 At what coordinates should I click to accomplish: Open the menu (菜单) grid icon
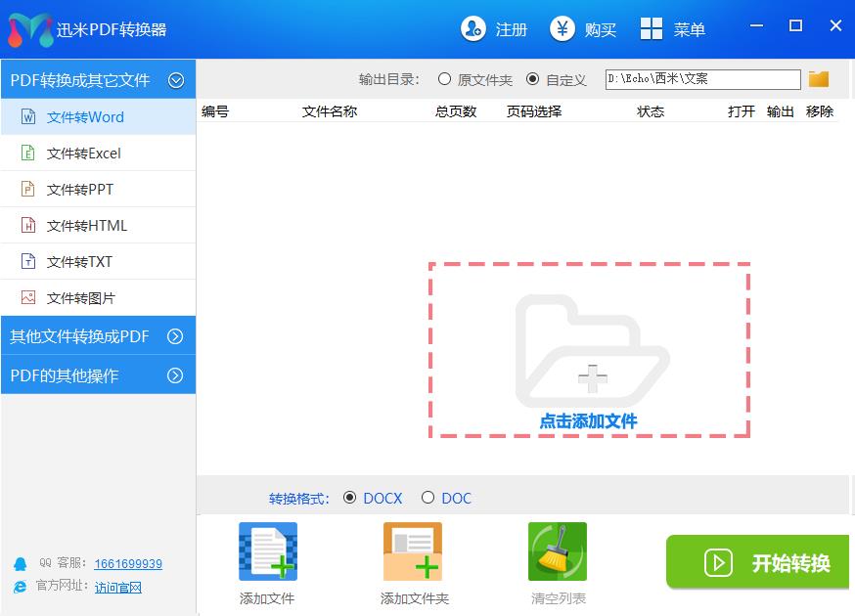point(652,29)
